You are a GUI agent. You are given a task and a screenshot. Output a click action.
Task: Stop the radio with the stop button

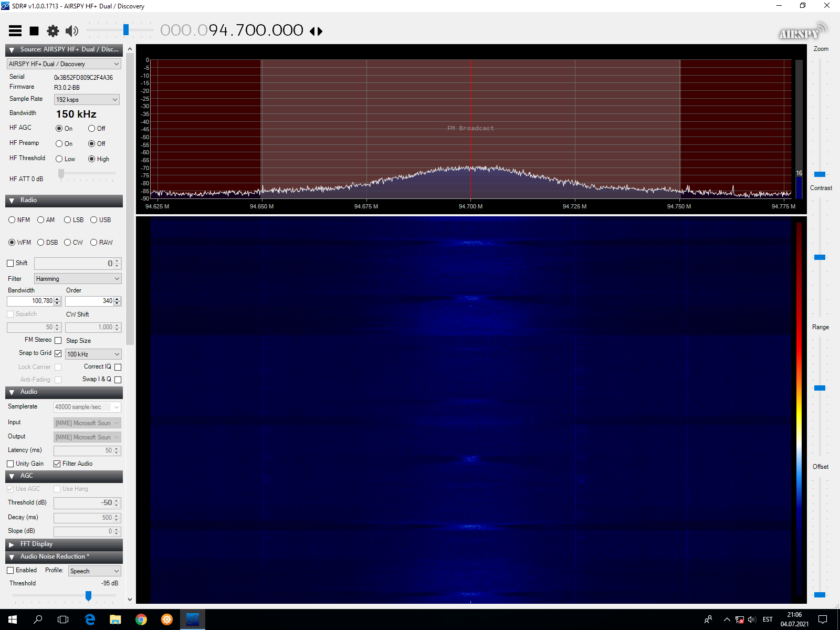tap(34, 31)
